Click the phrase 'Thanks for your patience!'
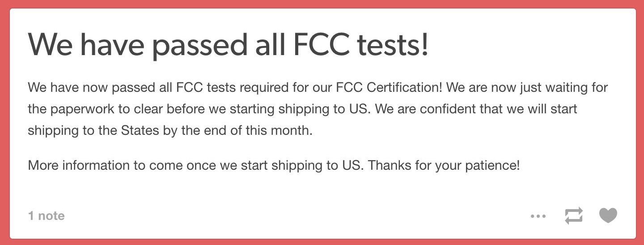The width and height of the screenshot is (644, 245). coord(444,166)
